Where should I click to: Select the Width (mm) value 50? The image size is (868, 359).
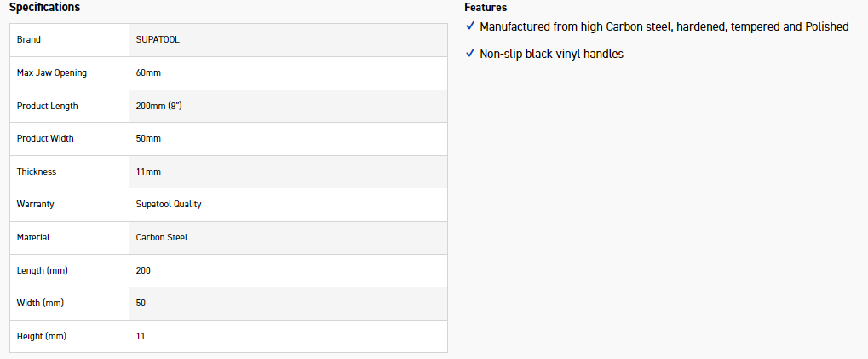coord(141,303)
